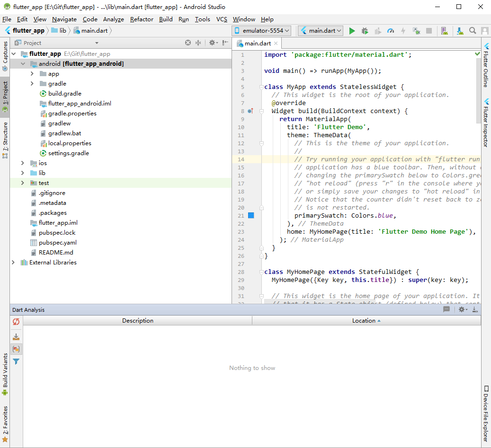Click the Search Everywhere magnifier icon

tap(473, 31)
